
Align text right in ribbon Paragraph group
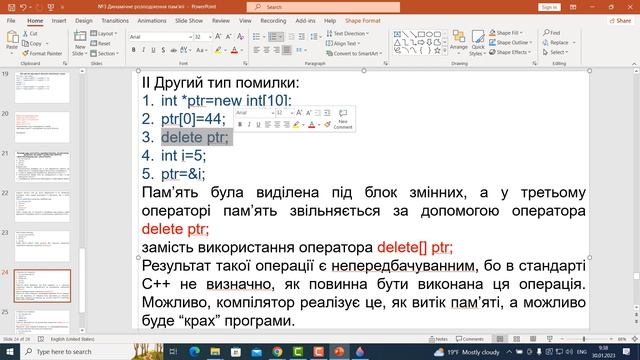point(276,50)
